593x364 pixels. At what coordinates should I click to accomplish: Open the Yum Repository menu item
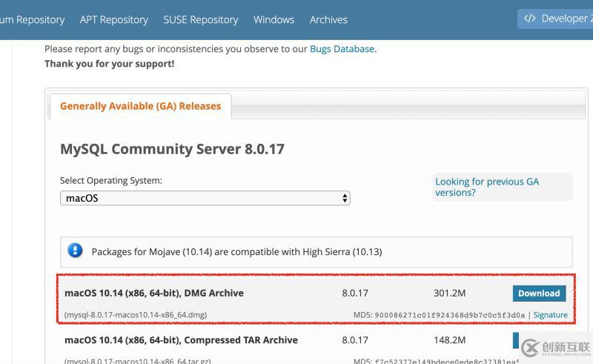click(x=32, y=19)
